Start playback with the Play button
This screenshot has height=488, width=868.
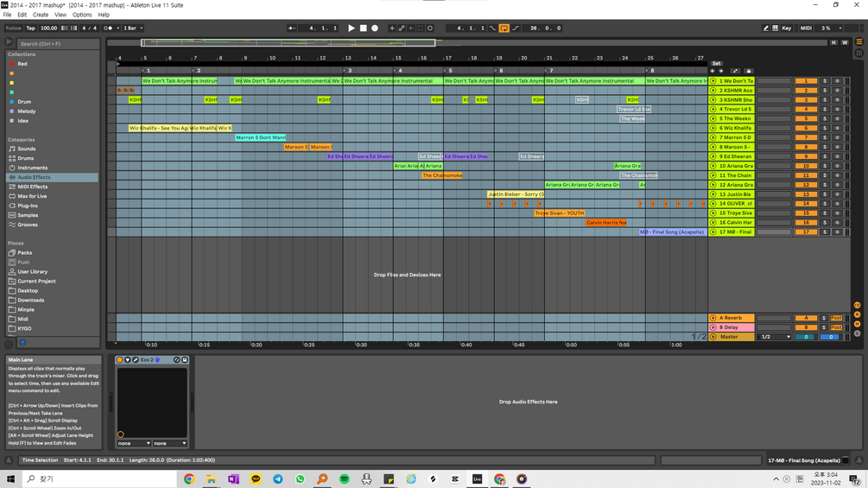tap(351, 29)
